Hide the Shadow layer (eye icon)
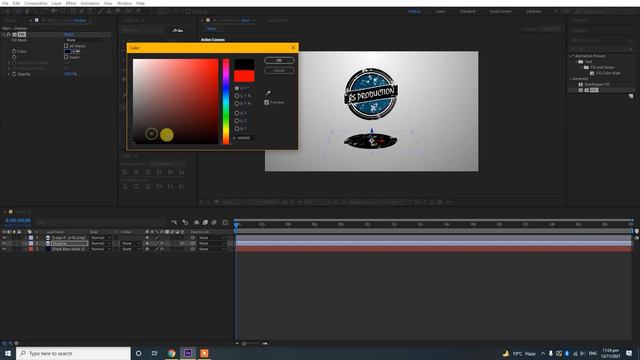640x360 pixels. tap(4, 243)
